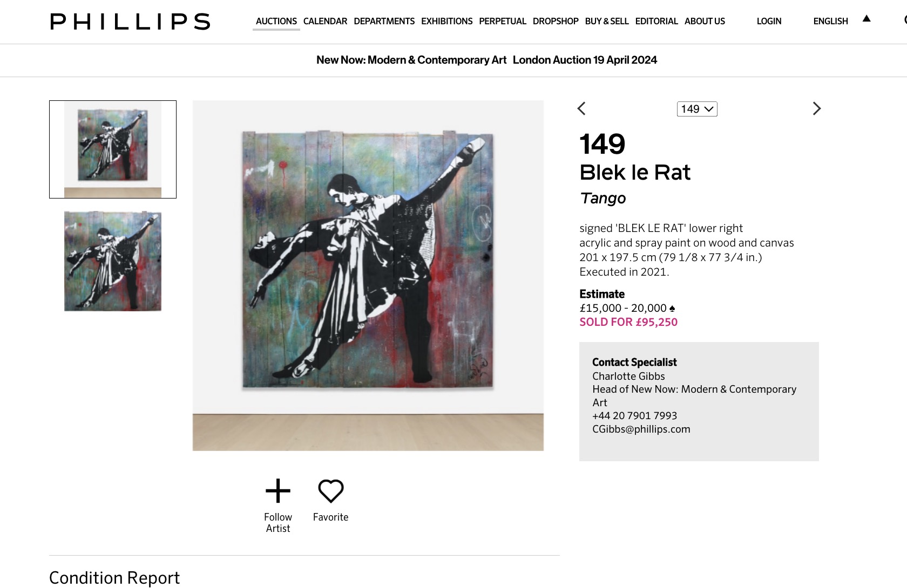The height and width of the screenshot is (588, 907).
Task: Open the Auctions menu
Action: [x=276, y=21]
